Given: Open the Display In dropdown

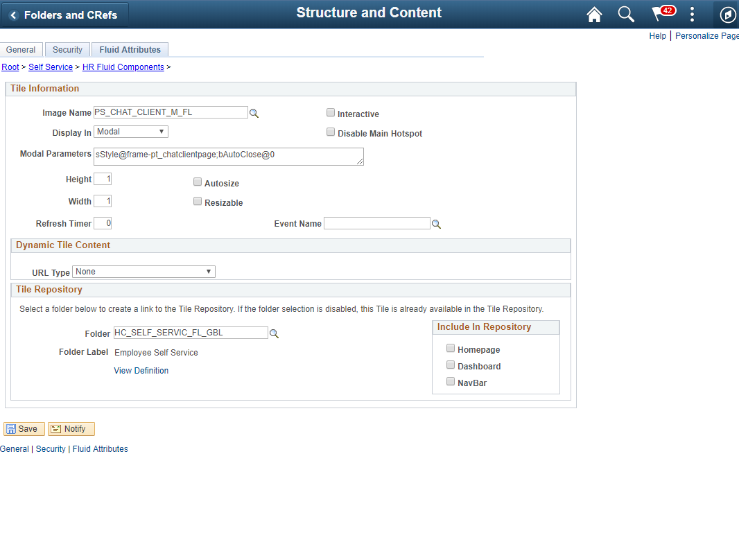Looking at the screenshot, I should [x=130, y=131].
